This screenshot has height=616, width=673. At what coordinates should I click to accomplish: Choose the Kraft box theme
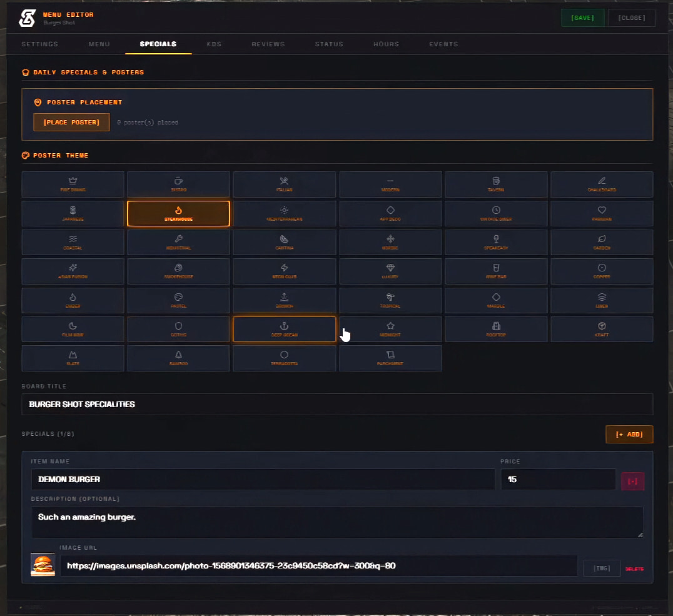[602, 329]
